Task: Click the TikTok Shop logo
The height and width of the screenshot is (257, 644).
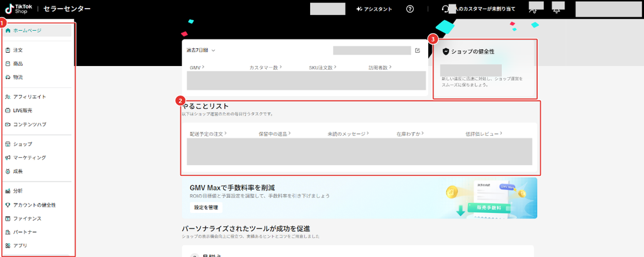Action: pos(18,9)
